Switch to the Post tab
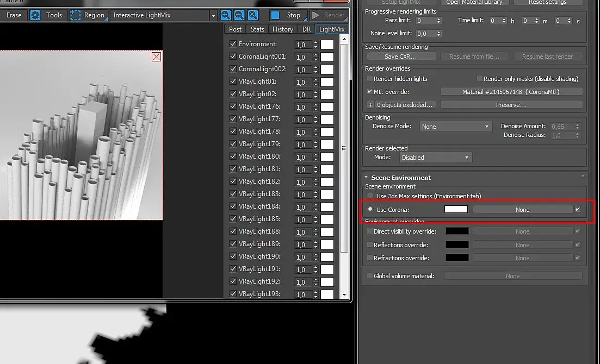The width and height of the screenshot is (600, 364). point(235,29)
